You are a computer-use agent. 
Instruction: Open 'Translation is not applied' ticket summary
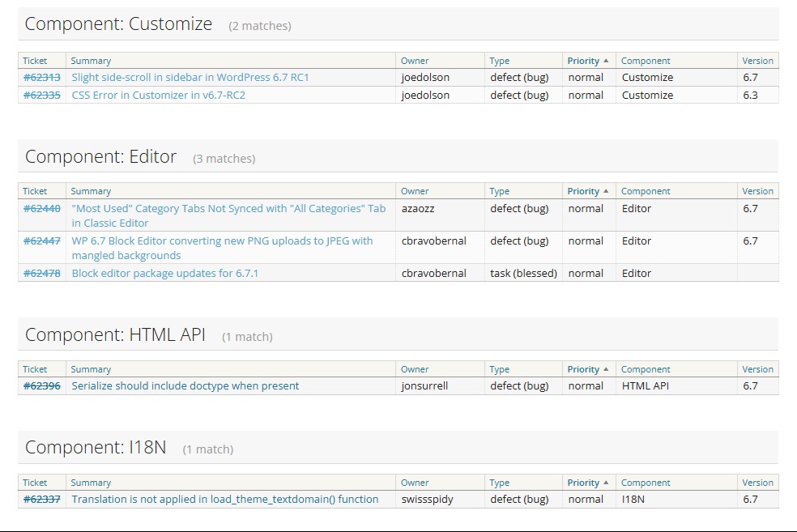coord(224,500)
